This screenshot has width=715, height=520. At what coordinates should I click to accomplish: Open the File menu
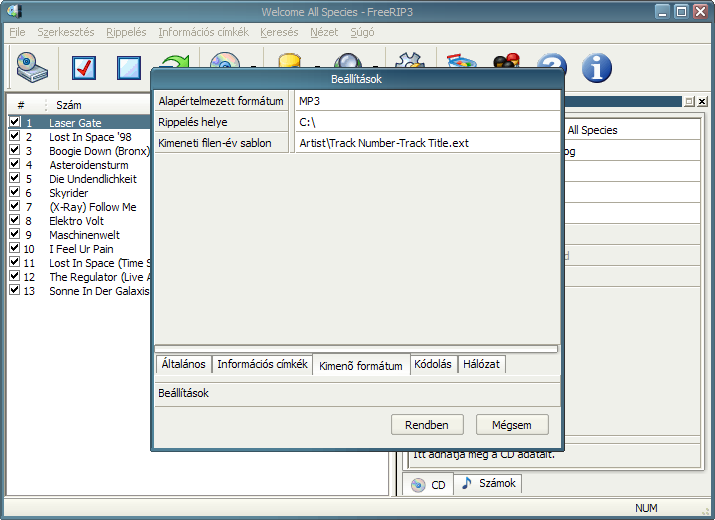(17, 32)
